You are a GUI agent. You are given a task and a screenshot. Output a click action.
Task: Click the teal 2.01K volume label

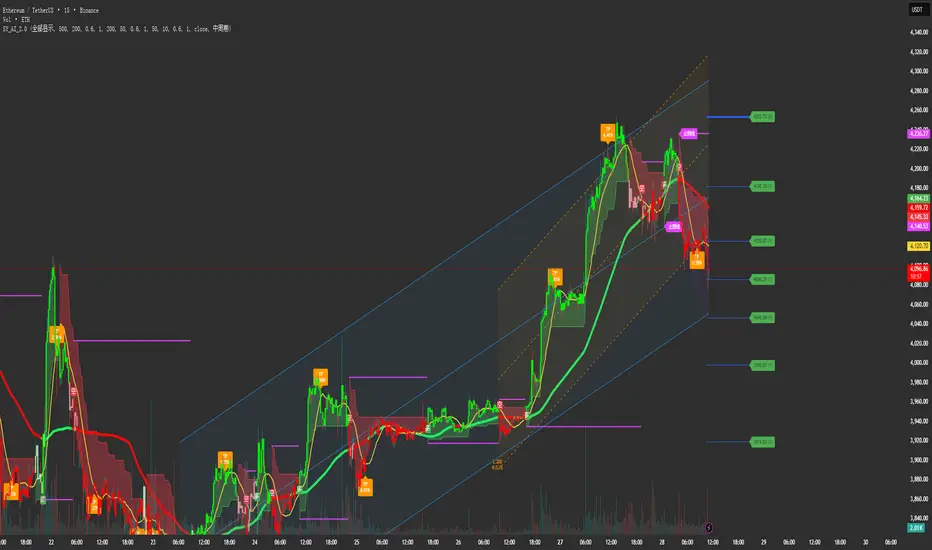point(916,527)
